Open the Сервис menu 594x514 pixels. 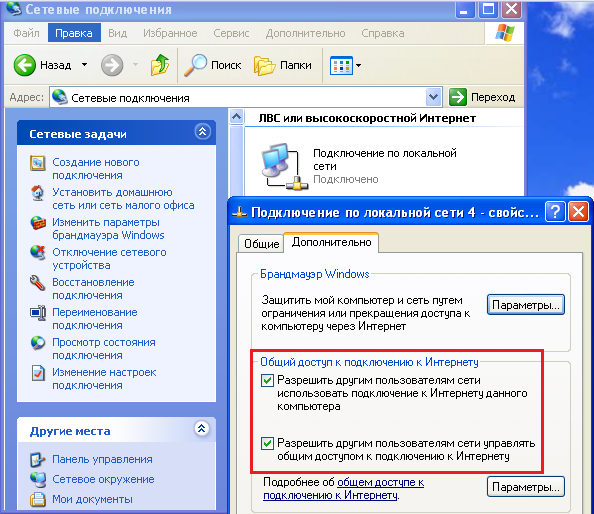[x=231, y=33]
